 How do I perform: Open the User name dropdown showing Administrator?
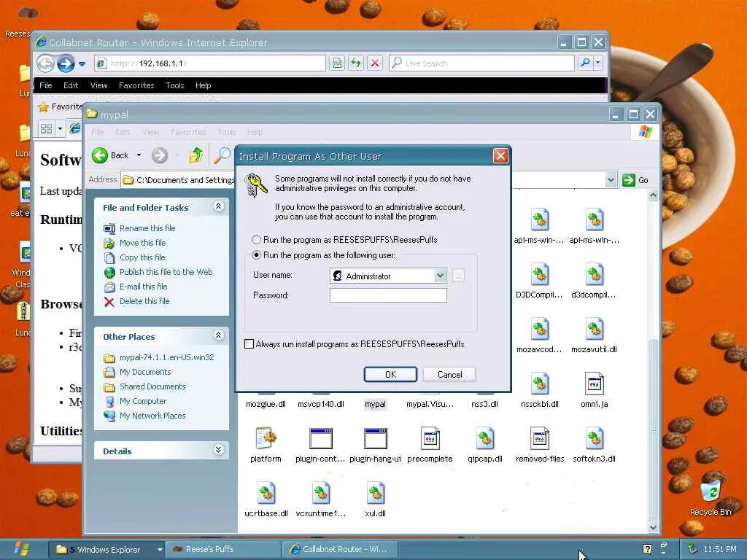440,276
